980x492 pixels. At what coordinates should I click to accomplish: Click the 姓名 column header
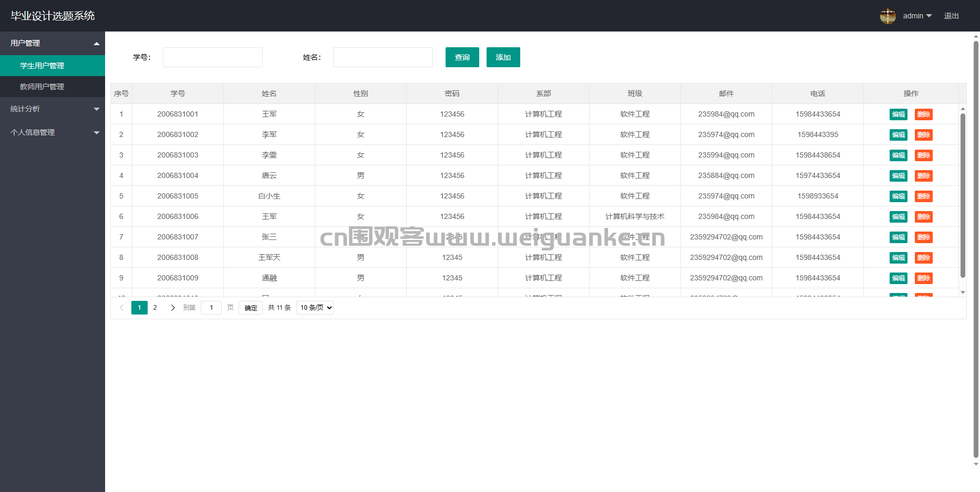click(x=269, y=93)
